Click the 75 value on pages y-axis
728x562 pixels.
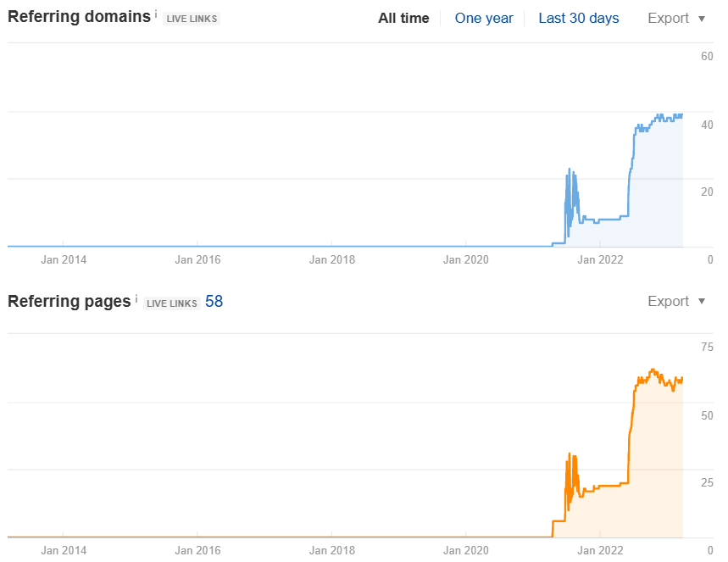pos(706,347)
